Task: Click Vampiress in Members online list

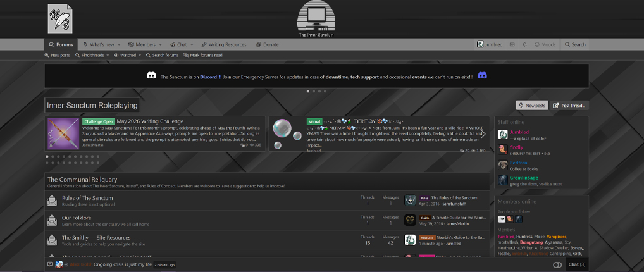Action: click(557, 237)
